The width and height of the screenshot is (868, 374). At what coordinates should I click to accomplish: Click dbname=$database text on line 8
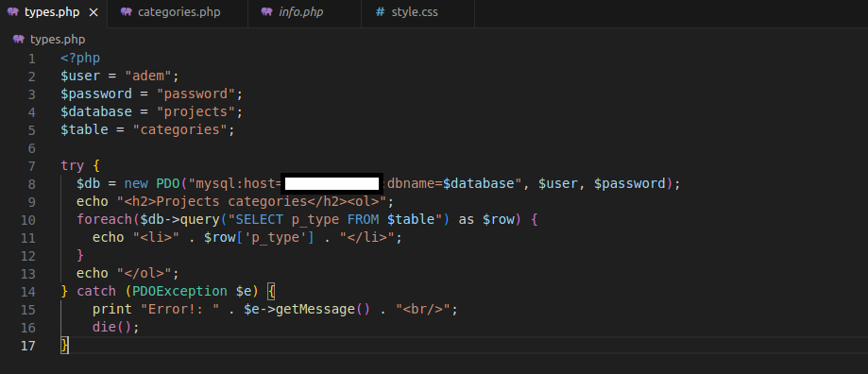click(x=451, y=183)
